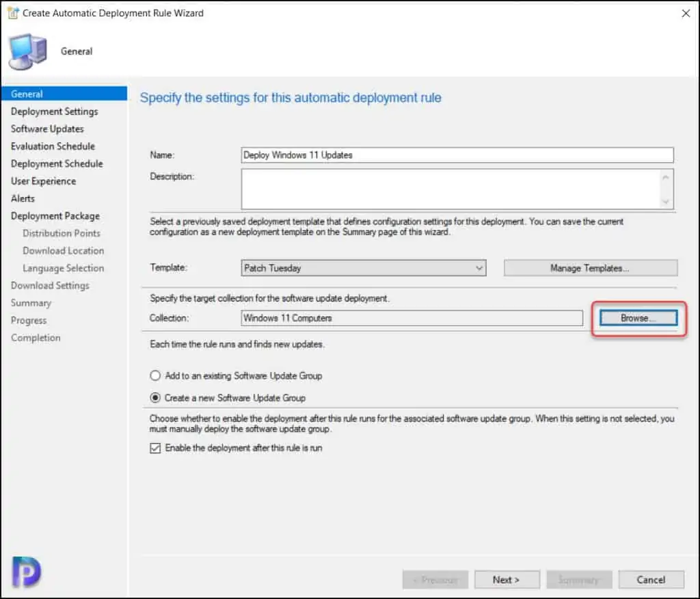
Task: Close the wizard window
Action: (686, 13)
